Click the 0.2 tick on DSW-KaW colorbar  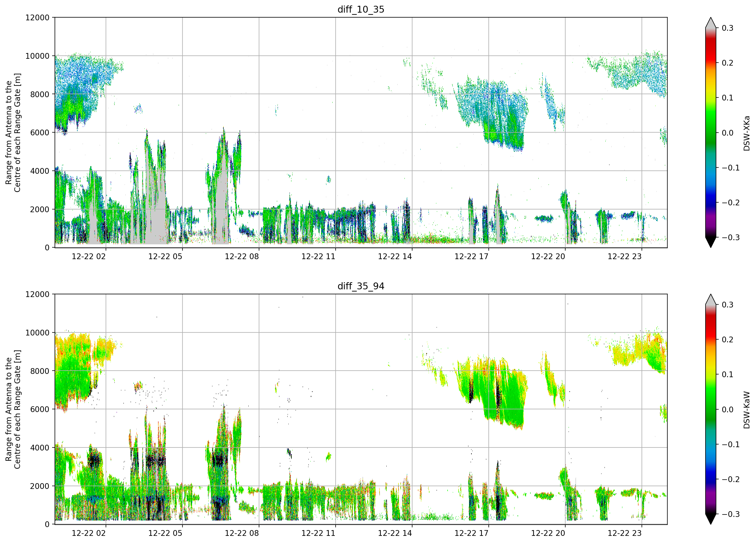(728, 340)
